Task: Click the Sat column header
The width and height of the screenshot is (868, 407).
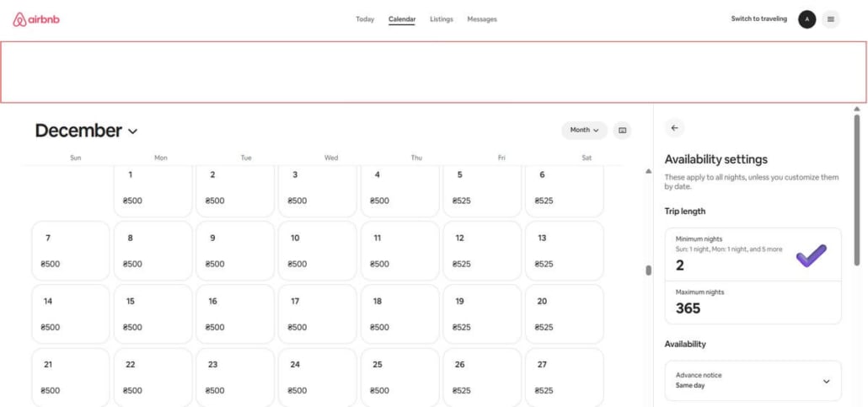Action: coord(587,158)
